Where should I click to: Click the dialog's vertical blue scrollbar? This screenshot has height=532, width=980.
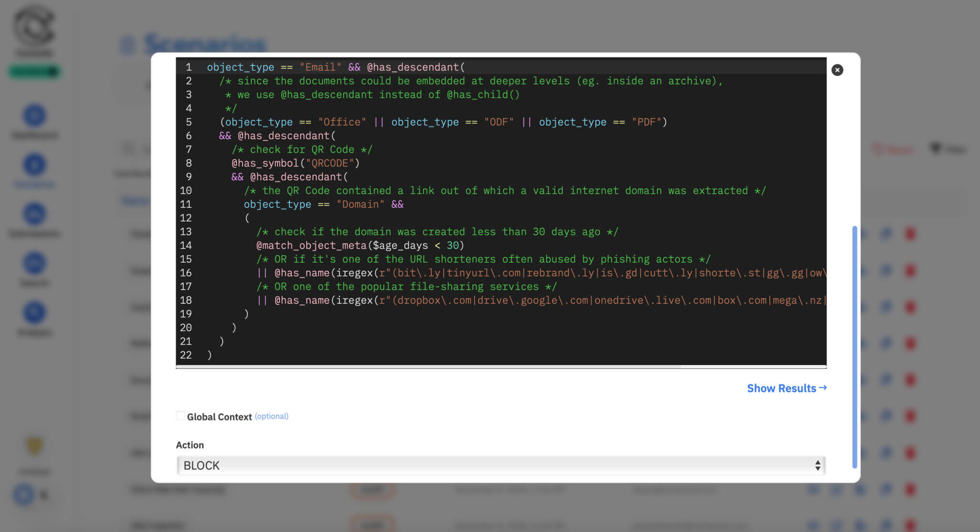pos(855,347)
